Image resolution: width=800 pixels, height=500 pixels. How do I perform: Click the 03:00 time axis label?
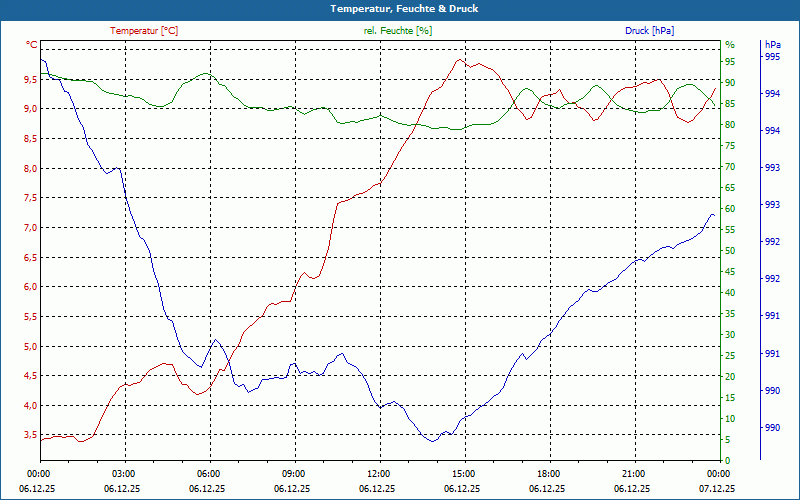(125, 473)
